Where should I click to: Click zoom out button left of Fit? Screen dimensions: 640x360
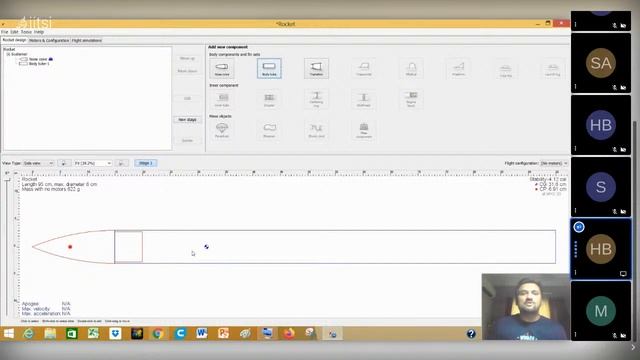pos(64,163)
